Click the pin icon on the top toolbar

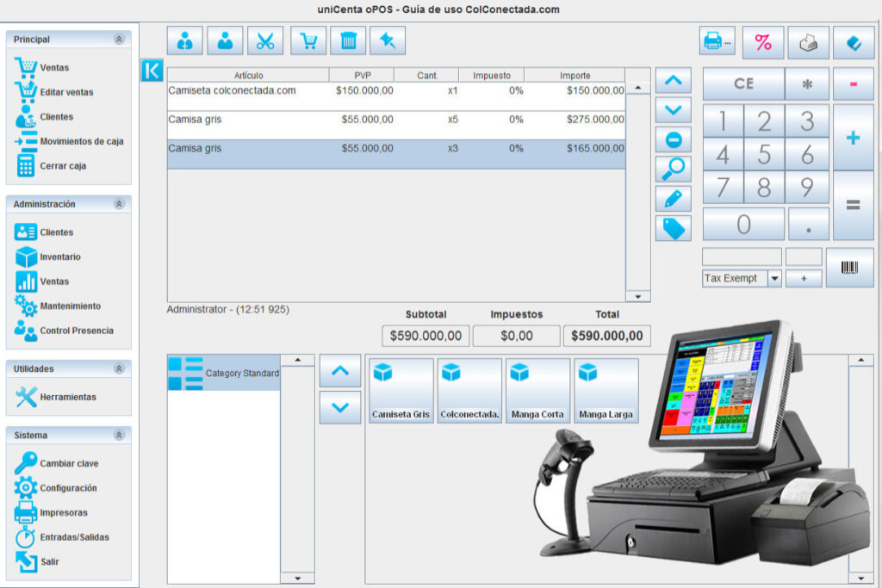click(388, 40)
